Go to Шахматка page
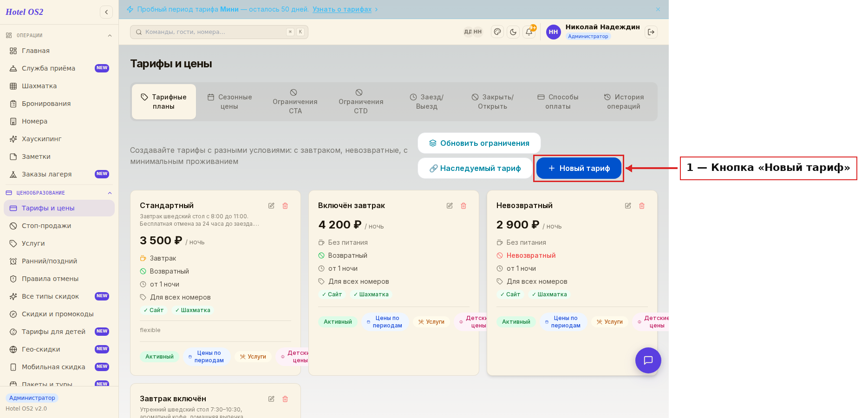868x418 pixels. pos(59,86)
